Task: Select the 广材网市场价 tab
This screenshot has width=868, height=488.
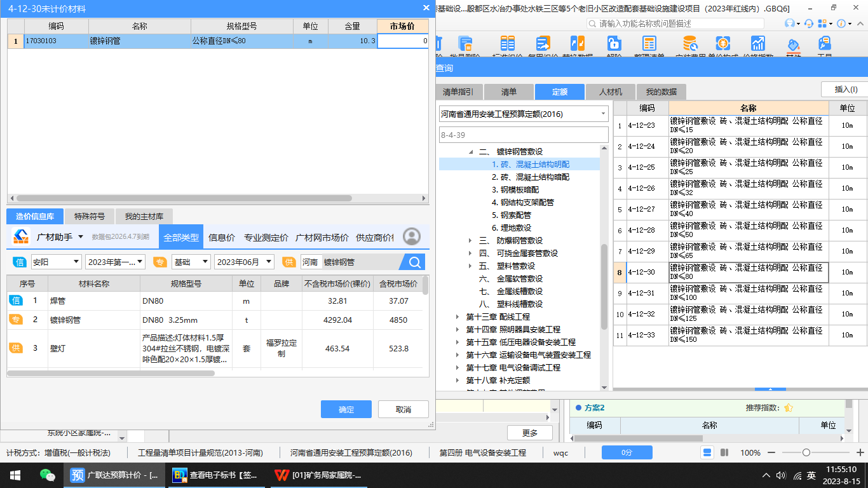Action: [x=322, y=238]
